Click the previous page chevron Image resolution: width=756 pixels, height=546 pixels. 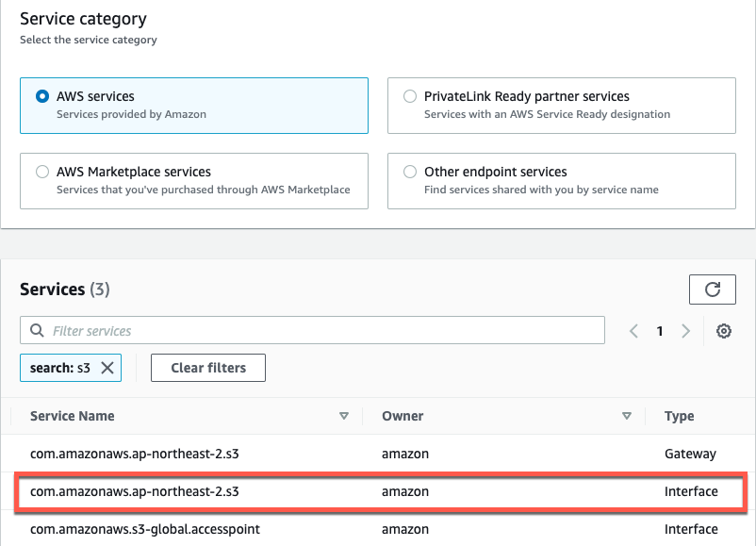(633, 330)
